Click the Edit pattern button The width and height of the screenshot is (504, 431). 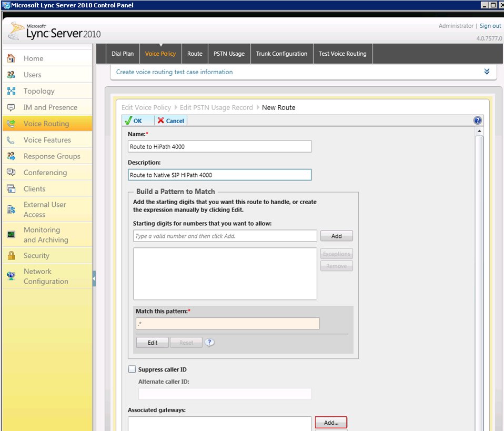pos(153,343)
